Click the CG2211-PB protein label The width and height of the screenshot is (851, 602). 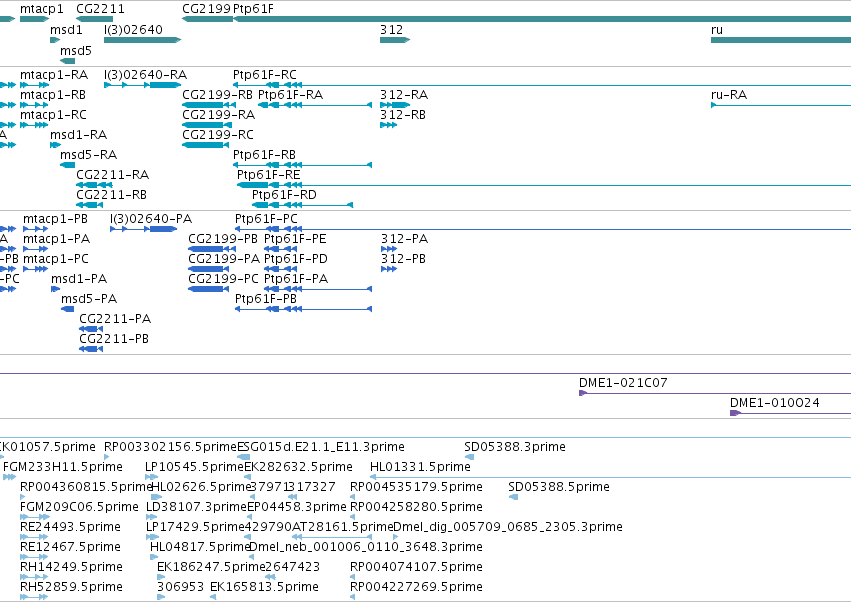113,340
